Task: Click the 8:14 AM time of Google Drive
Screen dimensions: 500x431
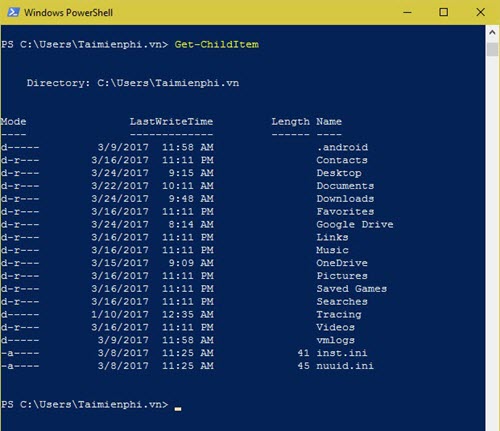Action: tap(191, 224)
